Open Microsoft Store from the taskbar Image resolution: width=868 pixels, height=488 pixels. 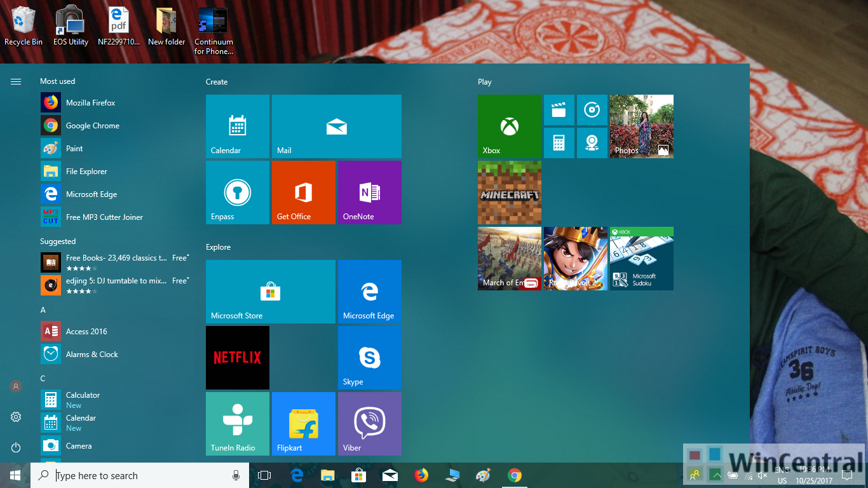tap(359, 475)
